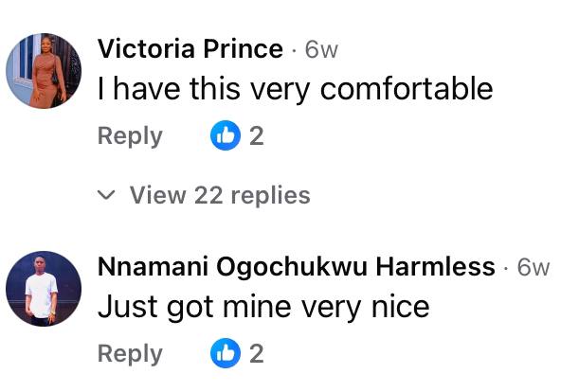Screen dimensions: 579x392
Task: Click the like icon under Victoria Prince's comment
Action: point(226,136)
